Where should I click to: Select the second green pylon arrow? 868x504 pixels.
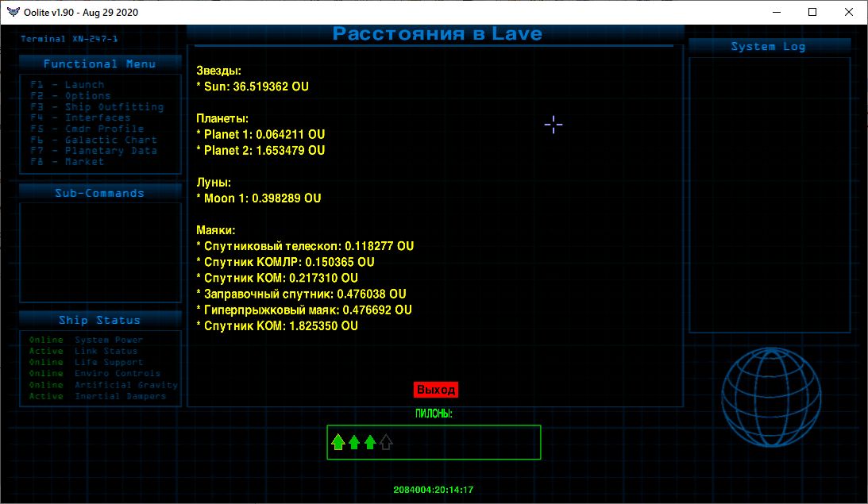(354, 442)
